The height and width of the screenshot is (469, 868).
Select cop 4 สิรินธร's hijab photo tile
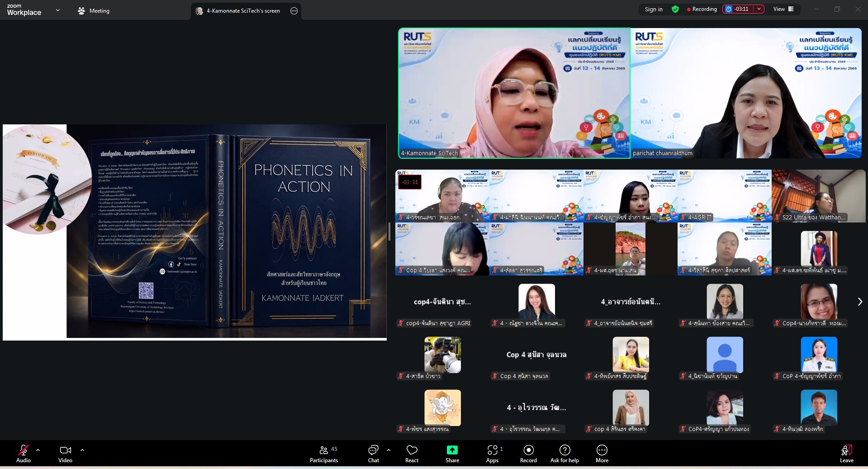pos(631,408)
